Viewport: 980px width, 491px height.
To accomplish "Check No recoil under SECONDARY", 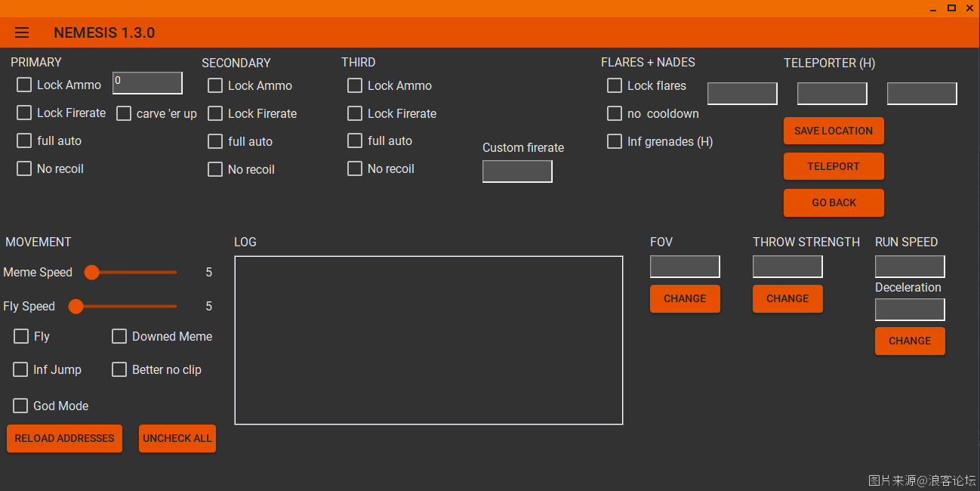I will point(215,169).
